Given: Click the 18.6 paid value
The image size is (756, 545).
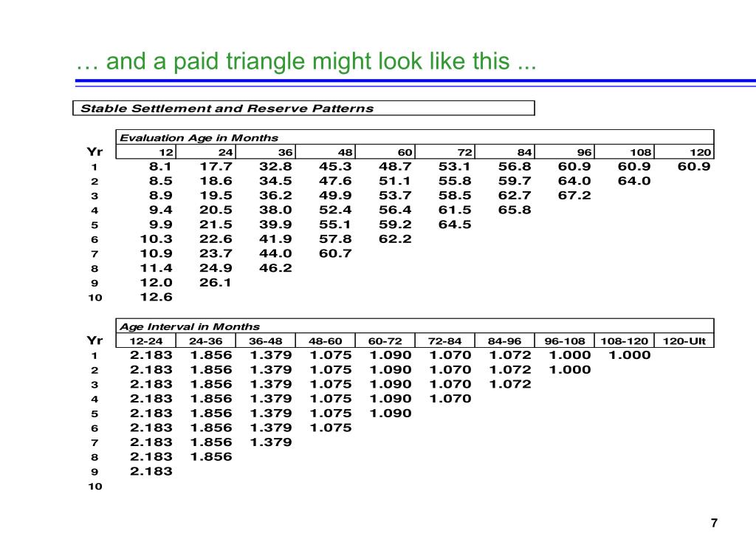Looking at the screenshot, I should pyautogui.click(x=216, y=182).
